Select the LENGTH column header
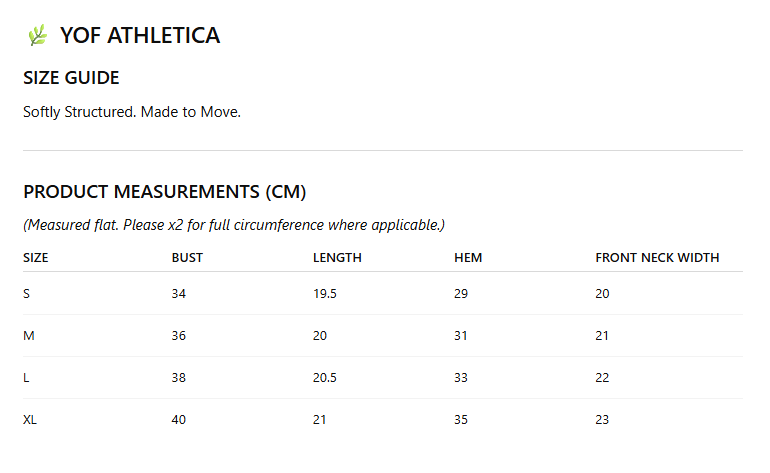This screenshot has height=473, width=770. 337,258
